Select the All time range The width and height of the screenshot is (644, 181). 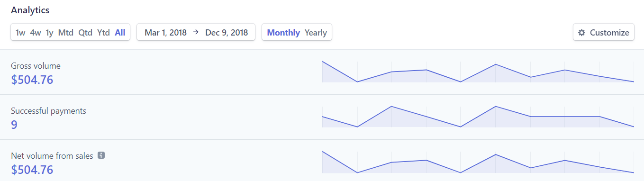[x=120, y=33]
